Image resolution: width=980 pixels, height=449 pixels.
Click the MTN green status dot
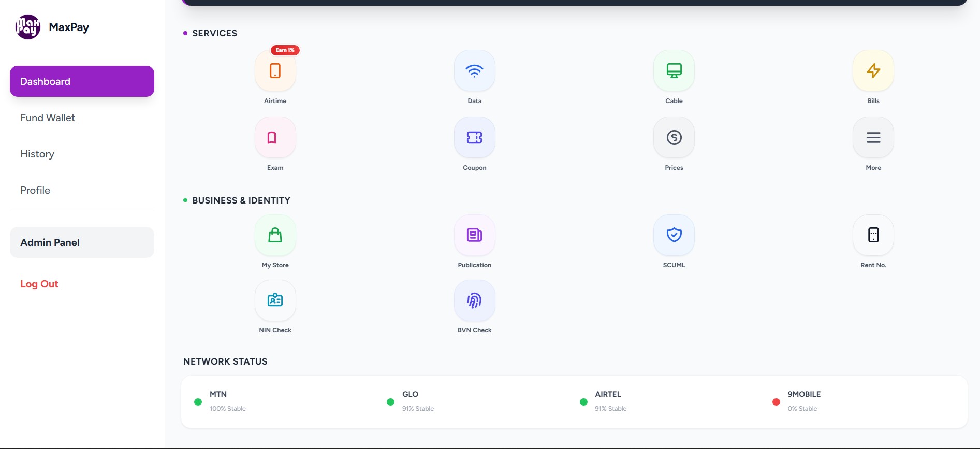point(198,402)
